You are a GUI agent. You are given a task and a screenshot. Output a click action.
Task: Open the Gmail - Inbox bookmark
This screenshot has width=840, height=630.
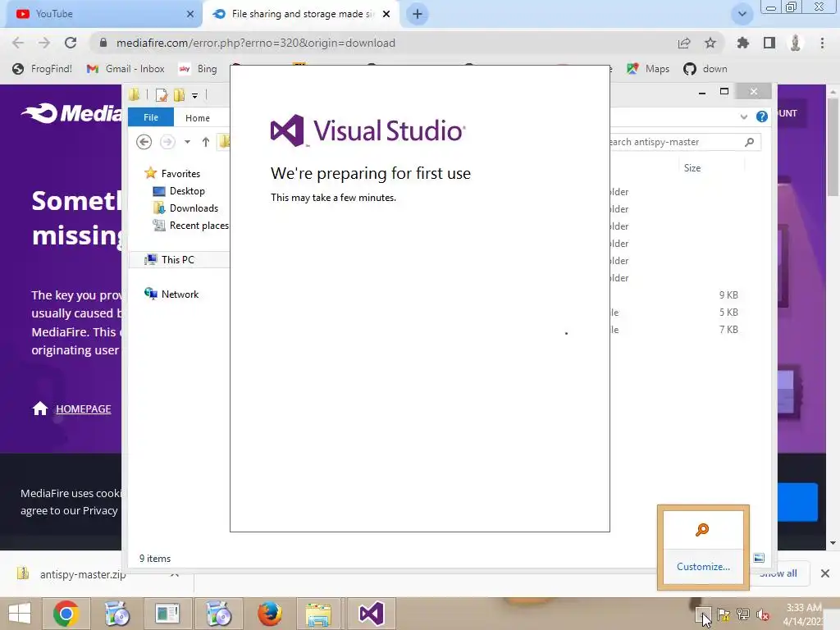pos(126,69)
